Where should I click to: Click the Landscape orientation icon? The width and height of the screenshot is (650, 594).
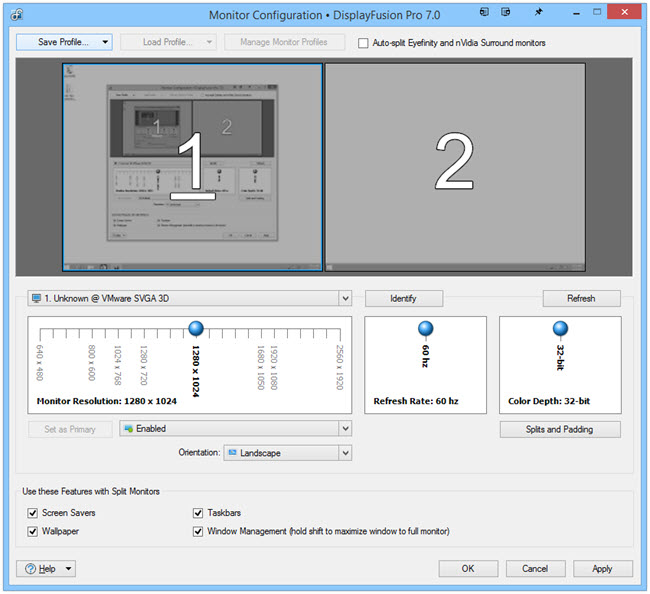[x=233, y=453]
